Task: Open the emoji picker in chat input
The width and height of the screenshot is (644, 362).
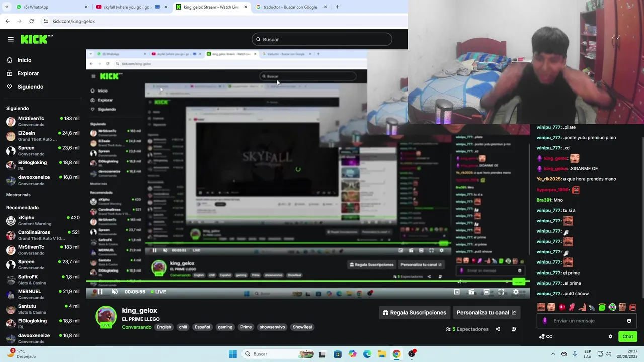Action: (x=629, y=321)
